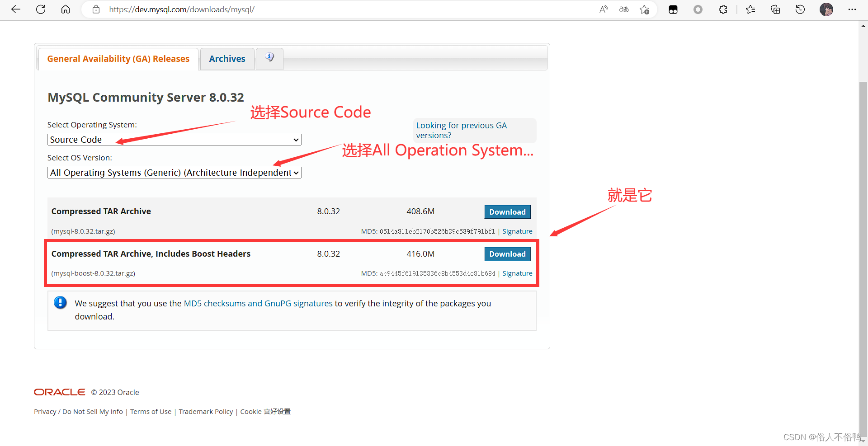
Task: Open the black extension icon in toolbar
Action: coord(673,9)
